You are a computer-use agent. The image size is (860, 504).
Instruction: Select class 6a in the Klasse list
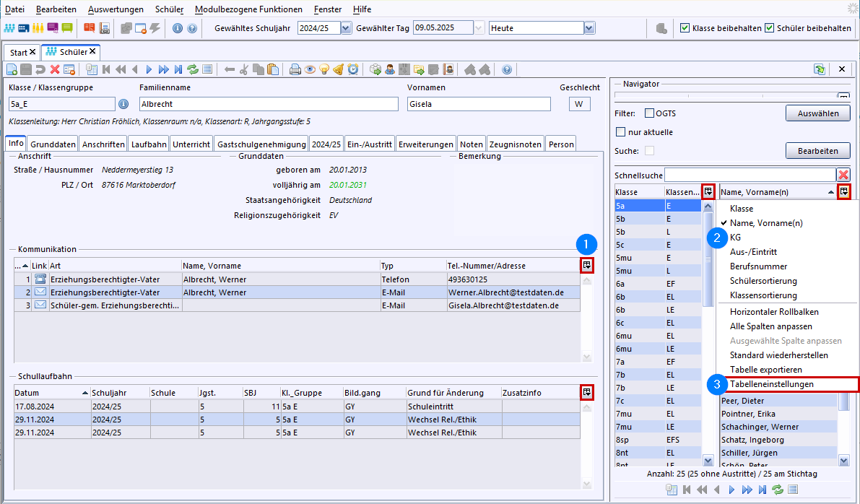[640, 284]
